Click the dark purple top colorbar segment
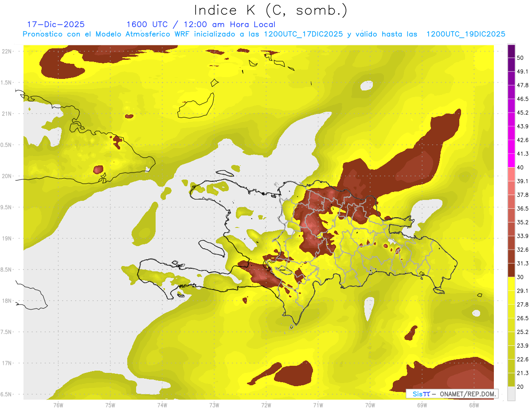Image resolution: width=532 pixels, height=411 pixels. click(x=511, y=51)
